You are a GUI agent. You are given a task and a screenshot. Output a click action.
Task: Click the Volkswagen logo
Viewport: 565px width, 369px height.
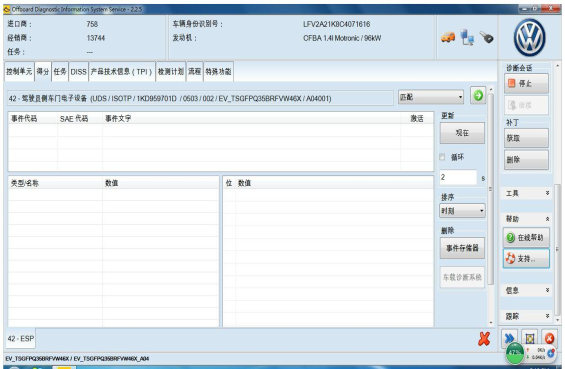click(529, 38)
